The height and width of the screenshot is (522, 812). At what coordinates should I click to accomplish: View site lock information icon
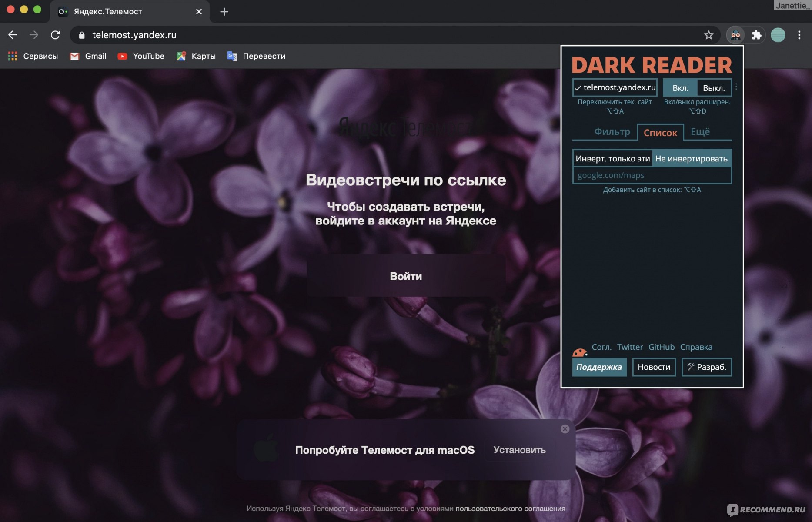pos(82,35)
